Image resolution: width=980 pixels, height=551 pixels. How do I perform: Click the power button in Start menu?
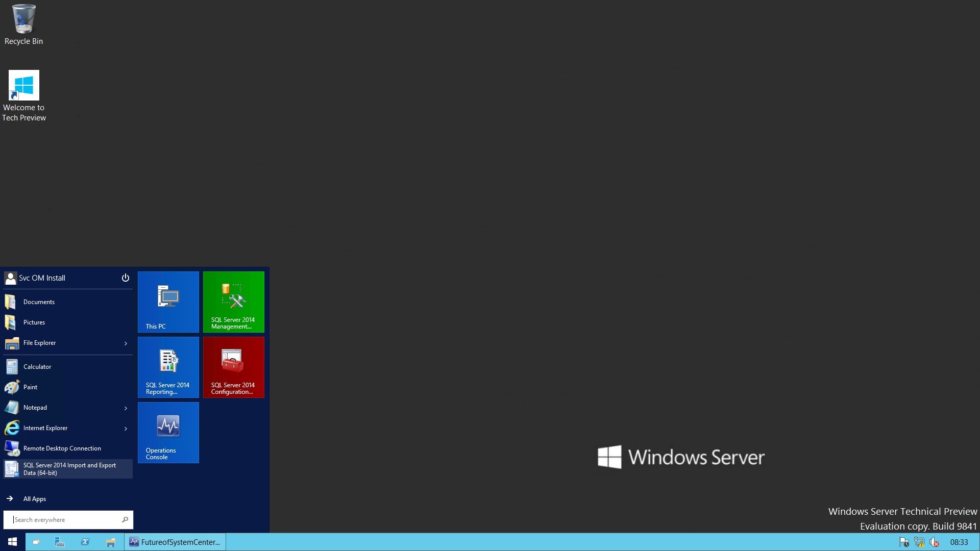[125, 278]
